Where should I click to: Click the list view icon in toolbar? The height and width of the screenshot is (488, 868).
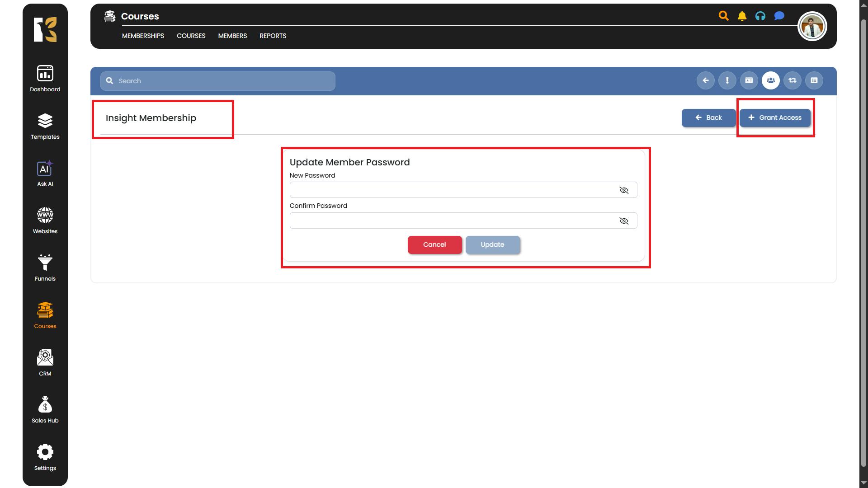coord(814,80)
